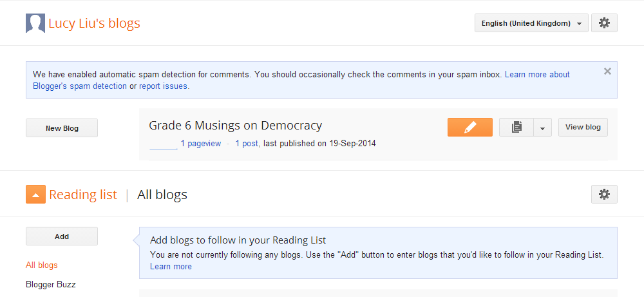Open Grade 6 Musings on Democracy title

[235, 125]
